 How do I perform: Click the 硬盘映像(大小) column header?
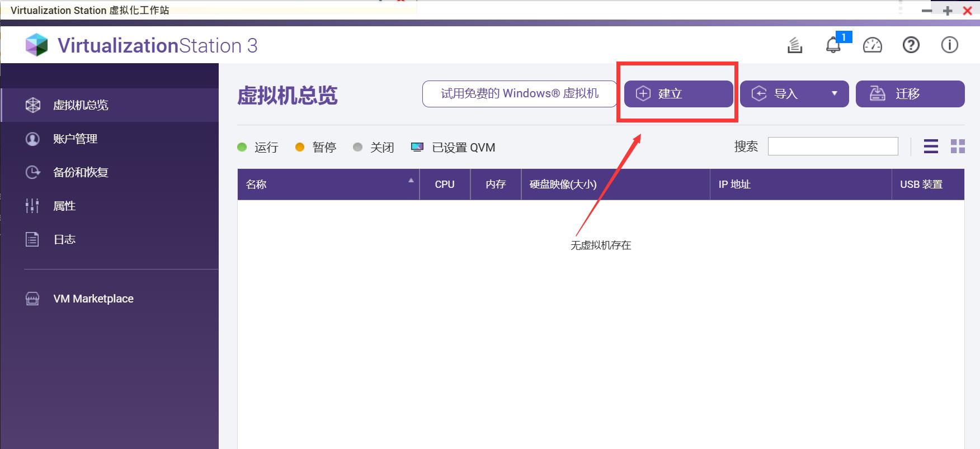(x=563, y=185)
